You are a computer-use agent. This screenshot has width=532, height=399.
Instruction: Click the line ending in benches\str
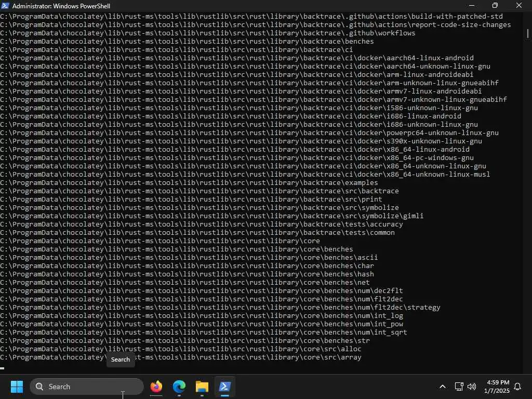click(x=185, y=341)
